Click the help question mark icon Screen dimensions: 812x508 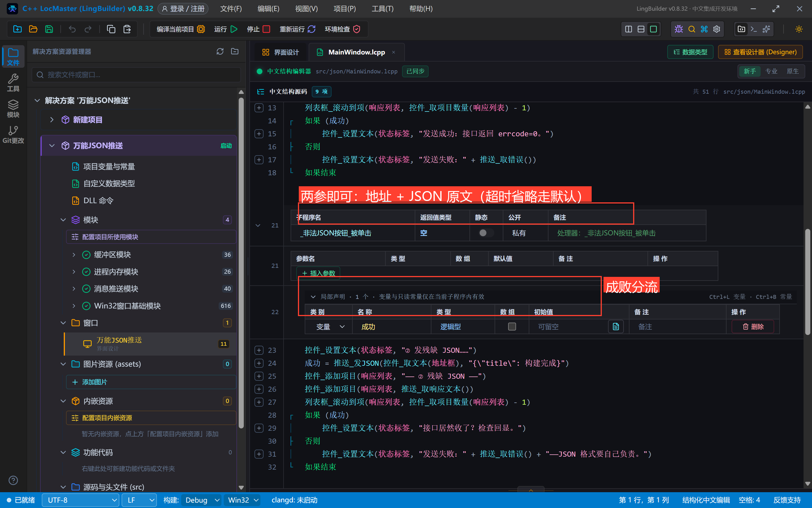(13, 480)
